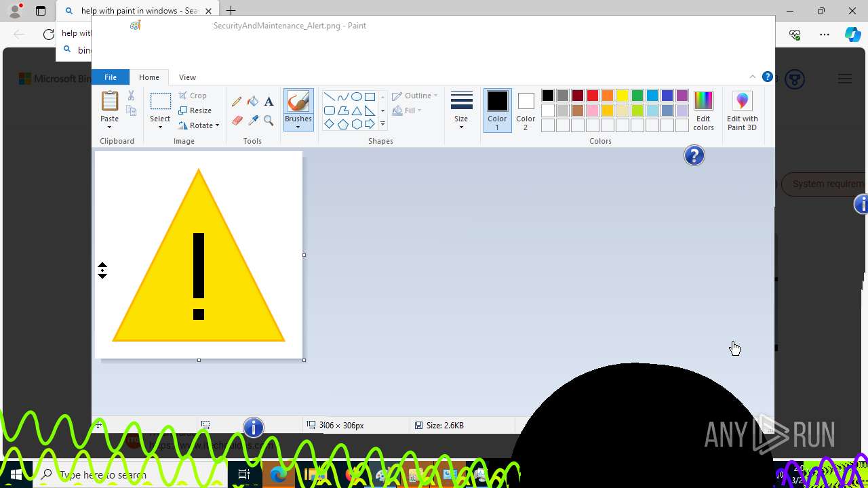The width and height of the screenshot is (868, 488).
Task: Expand the Rotate dropdown
Action: (x=217, y=125)
